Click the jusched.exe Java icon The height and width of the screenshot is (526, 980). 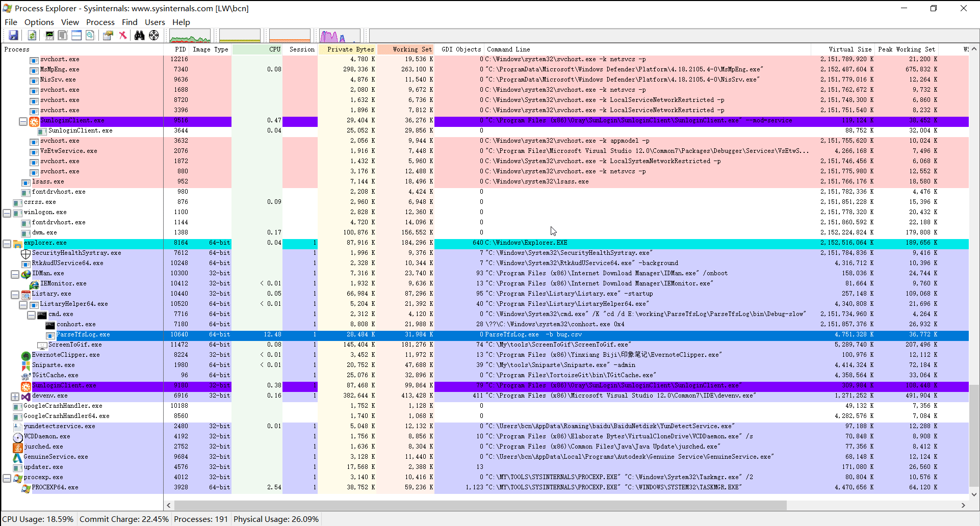point(18,447)
